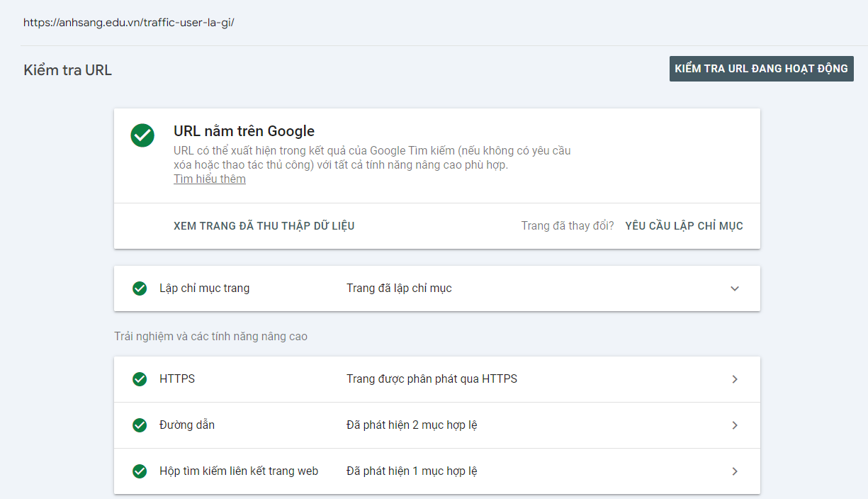Click the Trang đã thay đổi? text
The image size is (868, 499).
tap(568, 226)
